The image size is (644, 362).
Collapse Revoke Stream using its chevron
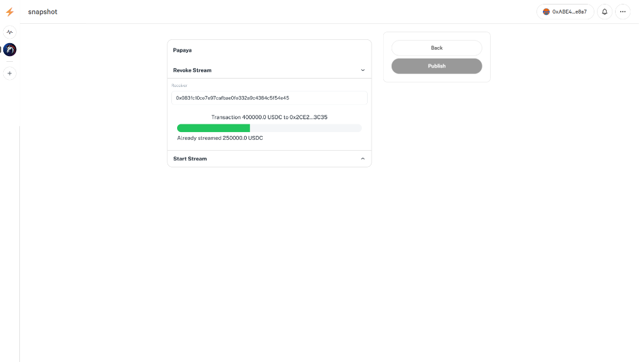click(x=363, y=70)
